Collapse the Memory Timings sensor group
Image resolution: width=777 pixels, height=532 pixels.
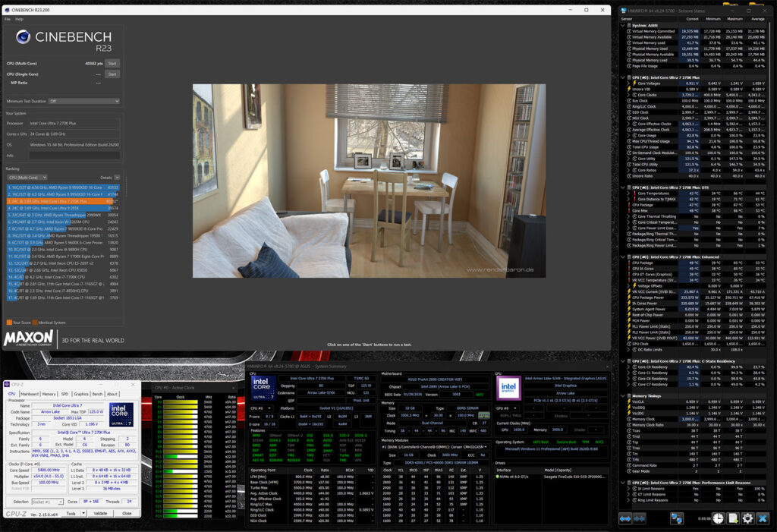(x=623, y=395)
